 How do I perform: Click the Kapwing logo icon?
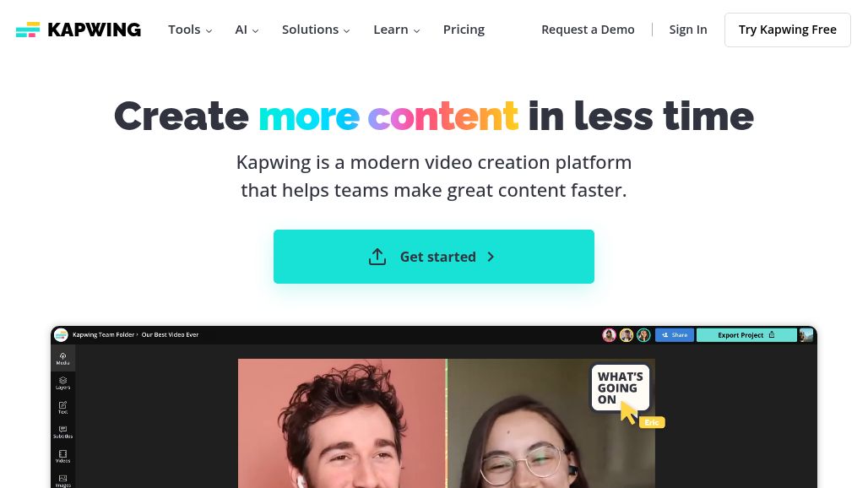[28, 30]
